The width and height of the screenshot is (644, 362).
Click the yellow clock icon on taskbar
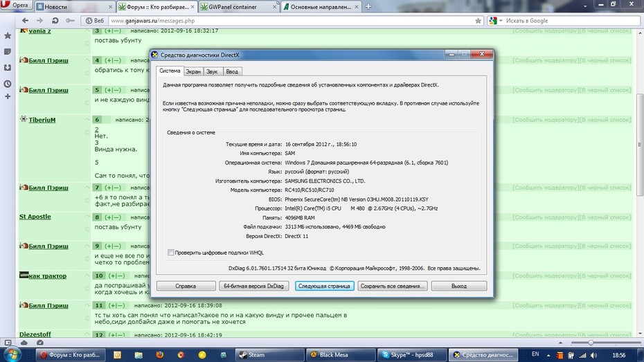click(202, 354)
